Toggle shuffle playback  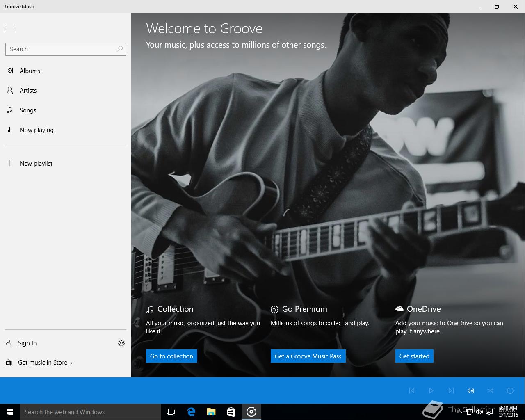click(x=491, y=390)
